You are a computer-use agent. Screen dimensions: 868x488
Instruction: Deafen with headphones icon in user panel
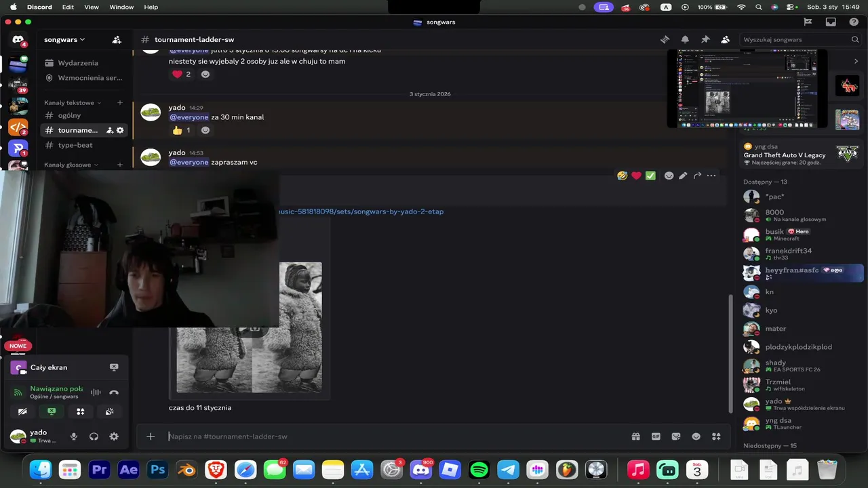[x=94, y=436]
